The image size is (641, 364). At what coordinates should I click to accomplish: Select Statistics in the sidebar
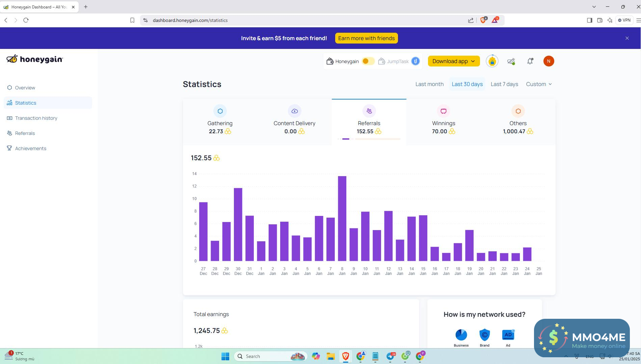[x=48, y=103]
